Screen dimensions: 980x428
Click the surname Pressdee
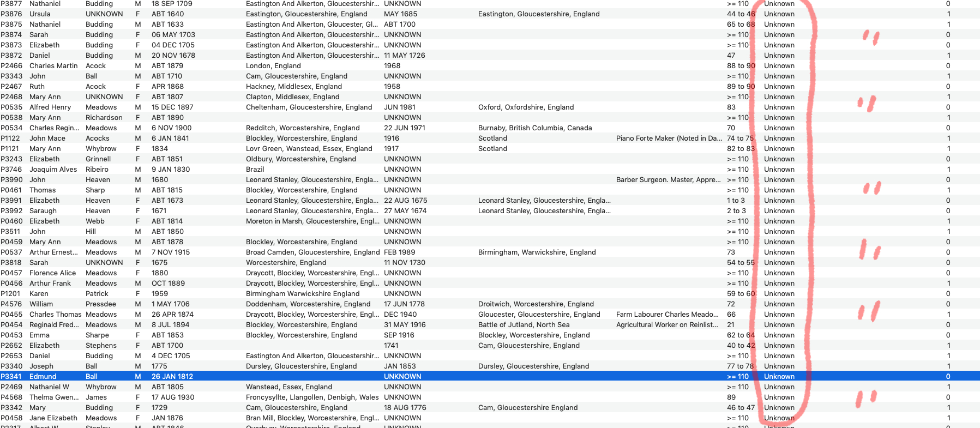point(101,304)
